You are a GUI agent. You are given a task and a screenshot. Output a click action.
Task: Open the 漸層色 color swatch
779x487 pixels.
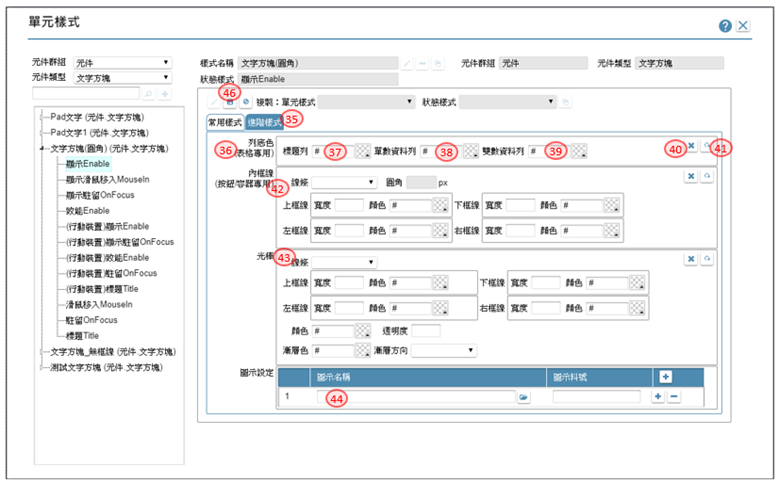(363, 351)
